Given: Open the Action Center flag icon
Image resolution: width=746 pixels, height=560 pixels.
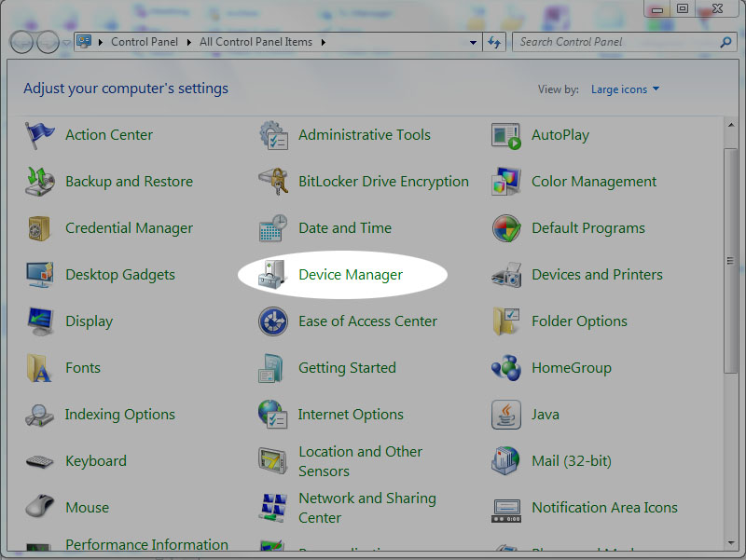Looking at the screenshot, I should coord(39,135).
